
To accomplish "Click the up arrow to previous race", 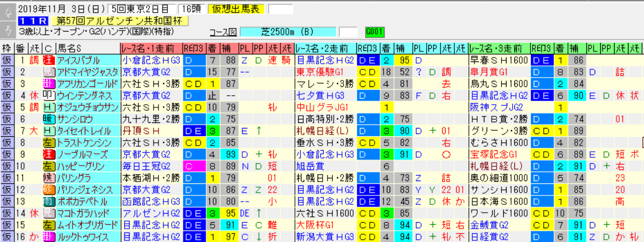I will 7,13.
